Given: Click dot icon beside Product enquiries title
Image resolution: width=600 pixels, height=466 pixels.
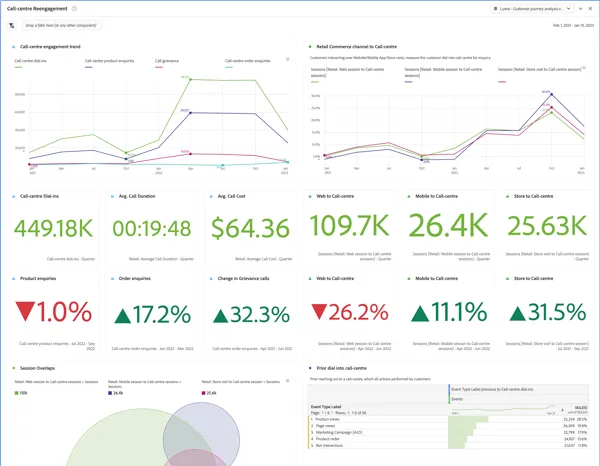Looking at the screenshot, I should 14,279.
